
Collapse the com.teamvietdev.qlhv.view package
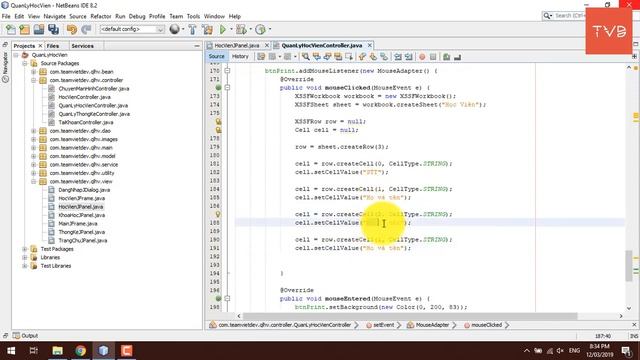pos(33,182)
